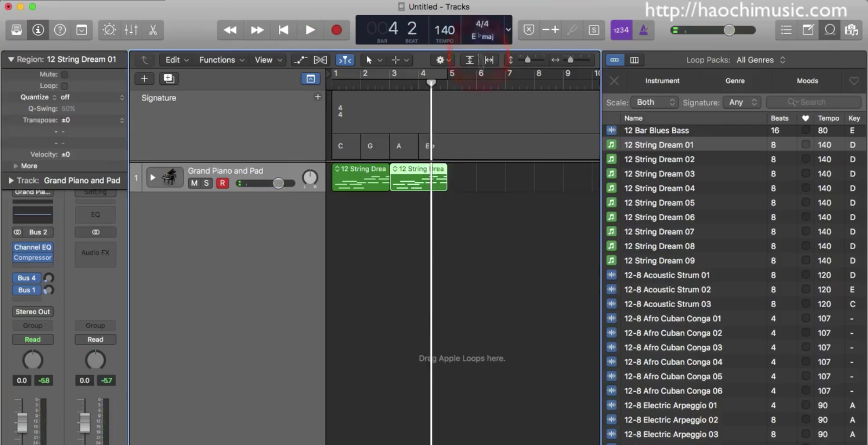Open the Signature Any dropdown
Screen dimensions: 868x445
[742, 102]
